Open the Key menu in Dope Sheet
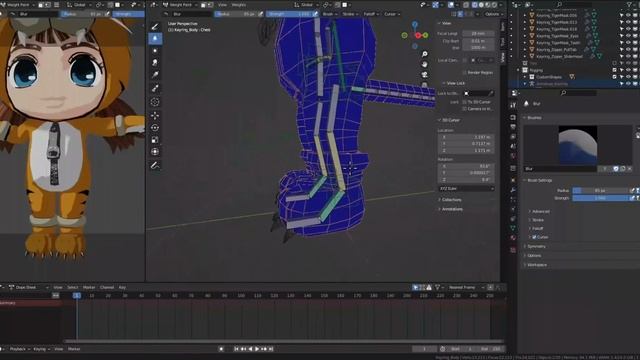The height and width of the screenshot is (360, 640). point(122,287)
